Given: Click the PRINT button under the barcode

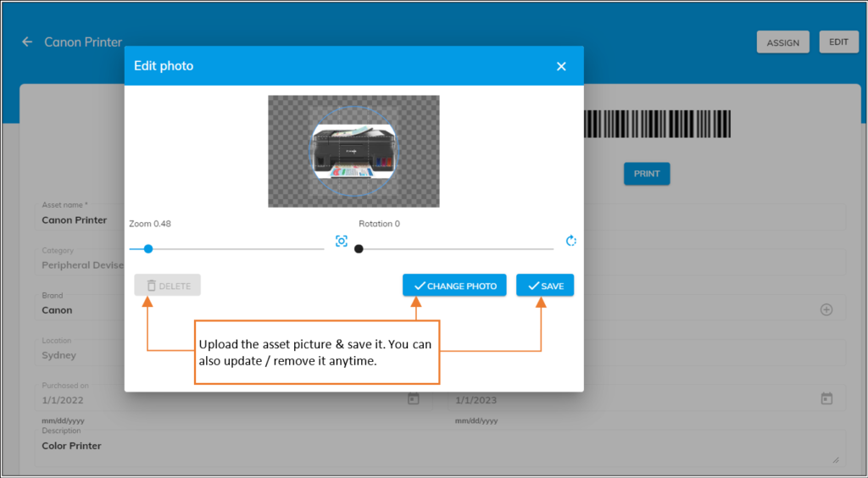Looking at the screenshot, I should [647, 174].
